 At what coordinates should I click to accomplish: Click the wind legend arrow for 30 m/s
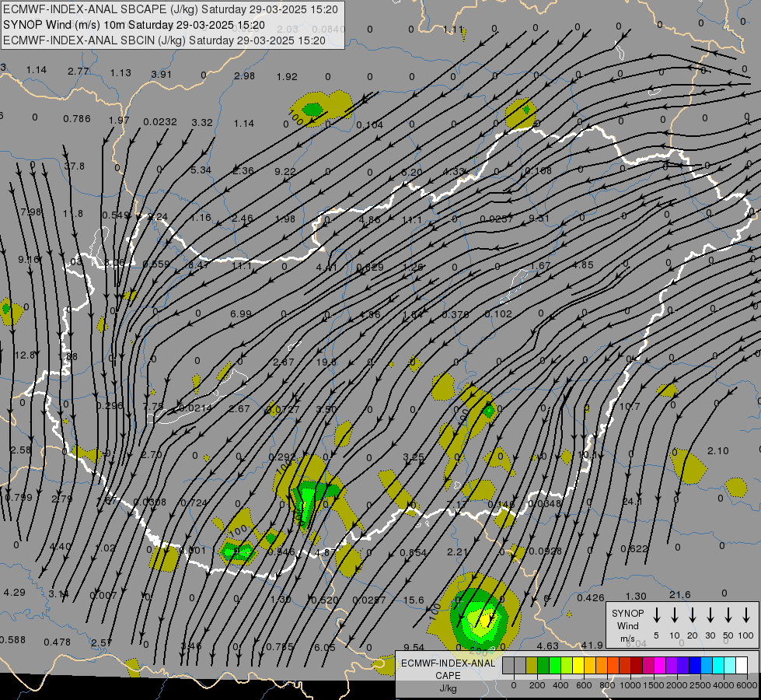(x=710, y=615)
